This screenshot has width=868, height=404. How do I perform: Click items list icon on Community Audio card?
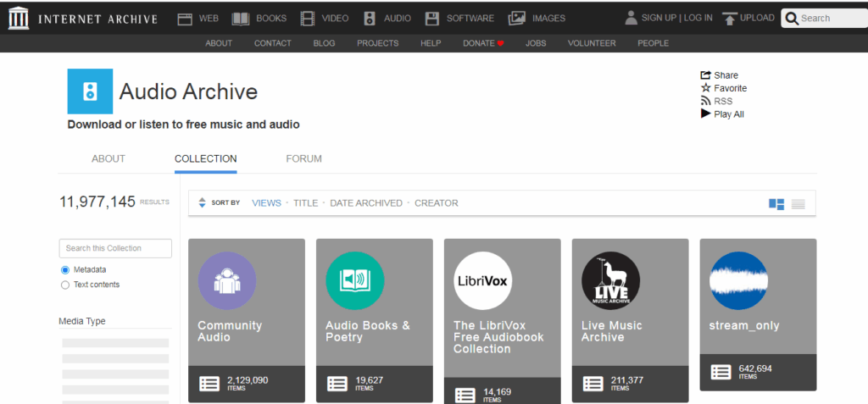pos(210,384)
